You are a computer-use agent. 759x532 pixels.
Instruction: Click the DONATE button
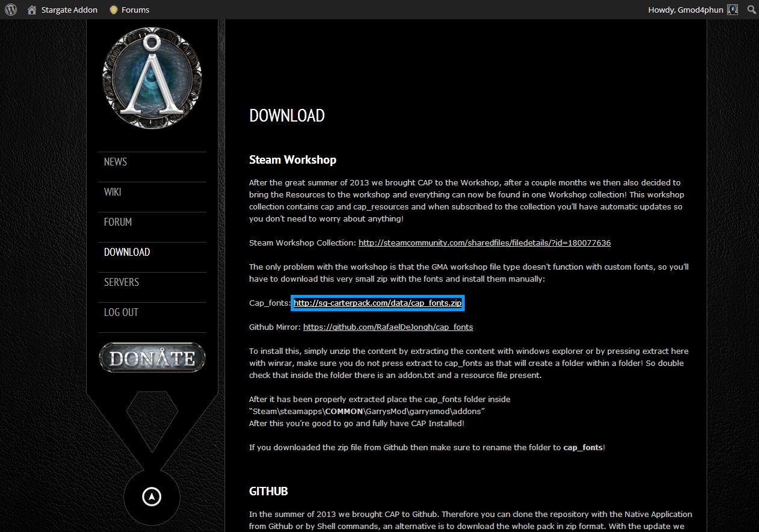tap(152, 357)
